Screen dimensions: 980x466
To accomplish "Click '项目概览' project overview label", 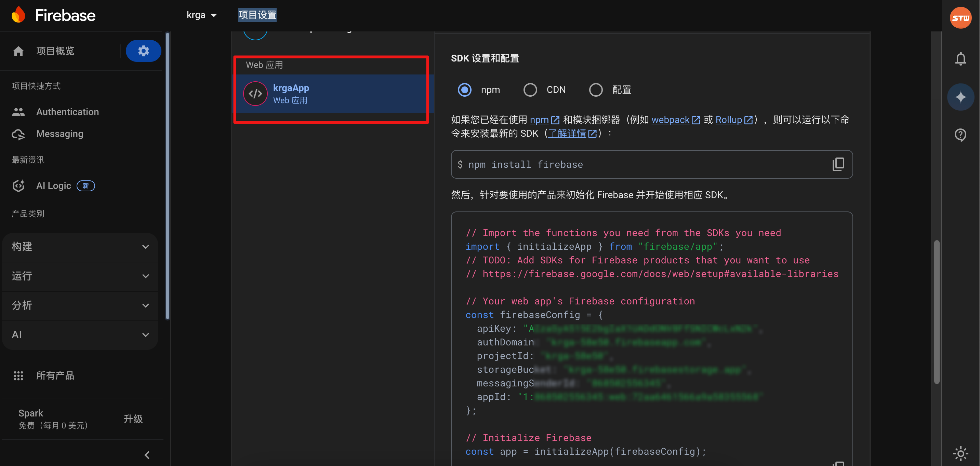I will click(x=55, y=51).
